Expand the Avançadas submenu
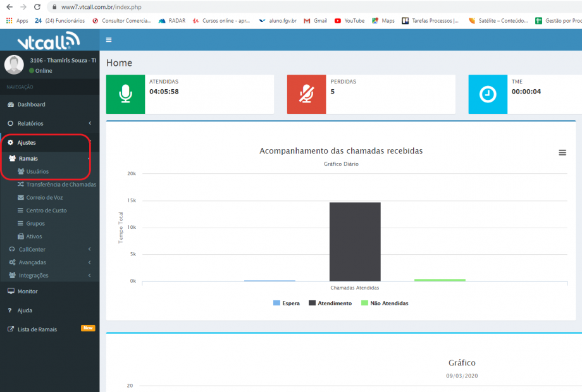This screenshot has height=392, width=582. (32, 262)
